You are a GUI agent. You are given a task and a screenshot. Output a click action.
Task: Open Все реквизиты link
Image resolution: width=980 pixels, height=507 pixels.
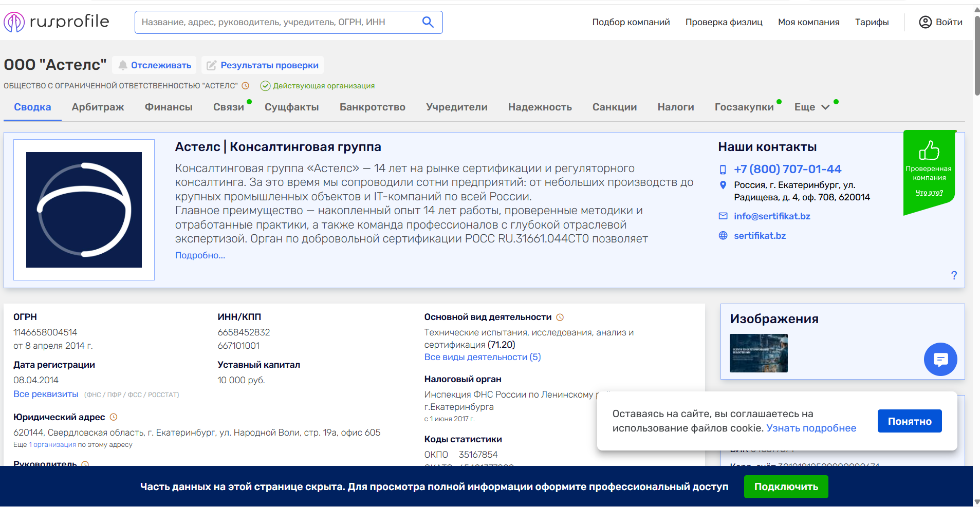(46, 394)
